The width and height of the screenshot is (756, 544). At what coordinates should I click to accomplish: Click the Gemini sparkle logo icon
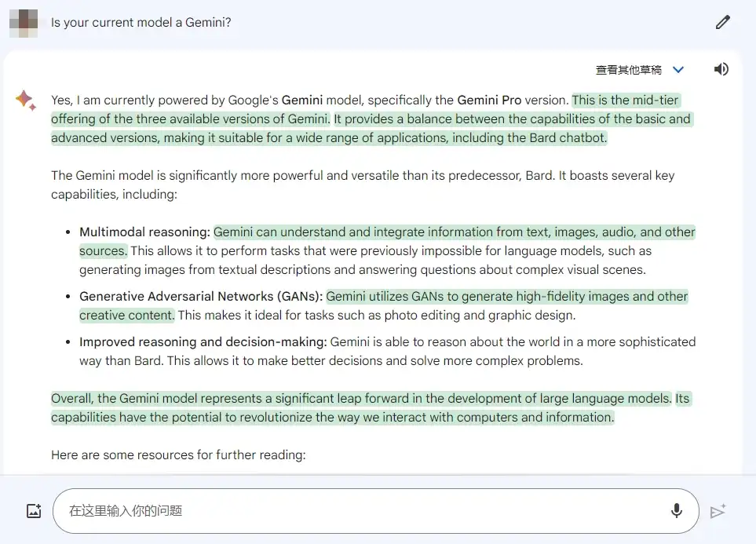pyautogui.click(x=26, y=100)
